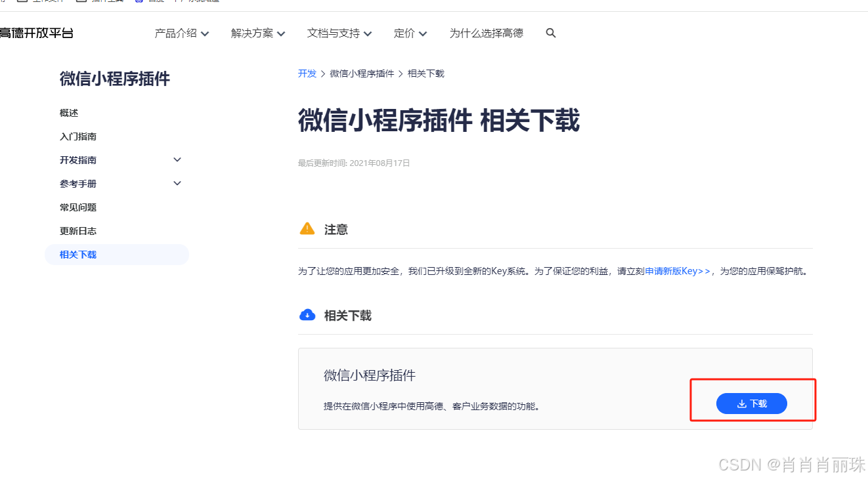
Task: Expand the 开发指南 sidebar chevron
Action: pyautogui.click(x=177, y=159)
